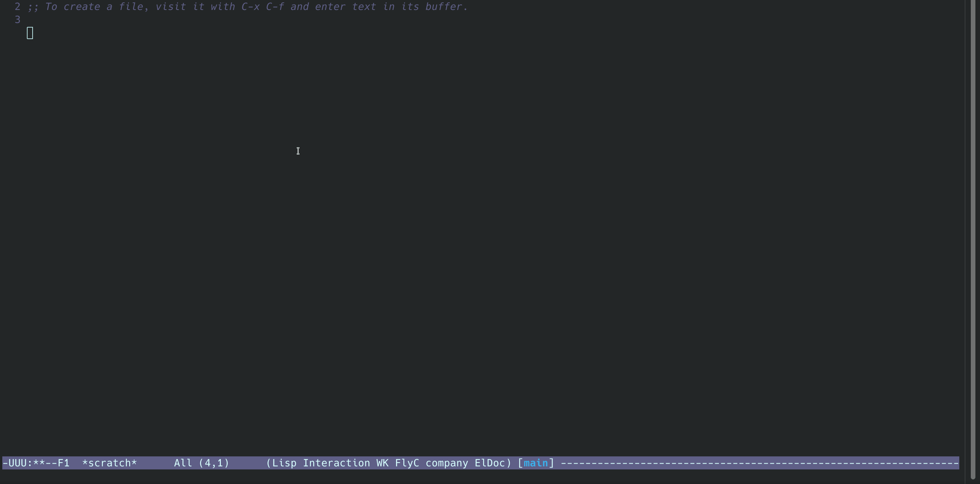Toggle the company minor mode lighter
Image resolution: width=980 pixels, height=484 pixels.
pyautogui.click(x=447, y=463)
